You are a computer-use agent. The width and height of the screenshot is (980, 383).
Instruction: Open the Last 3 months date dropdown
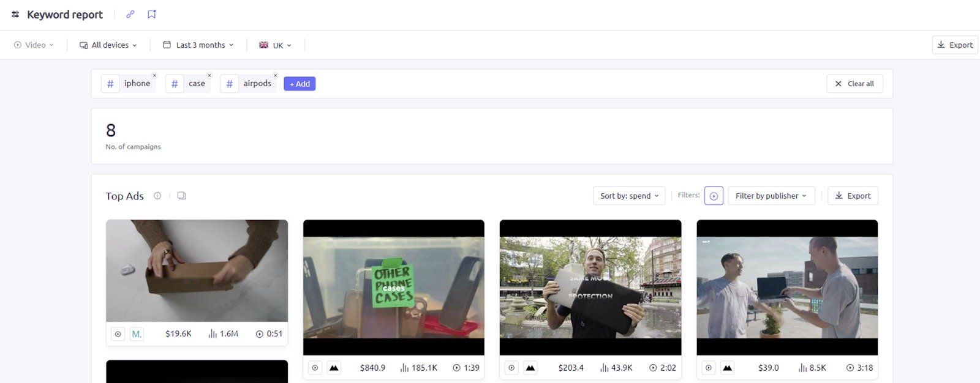(x=198, y=45)
